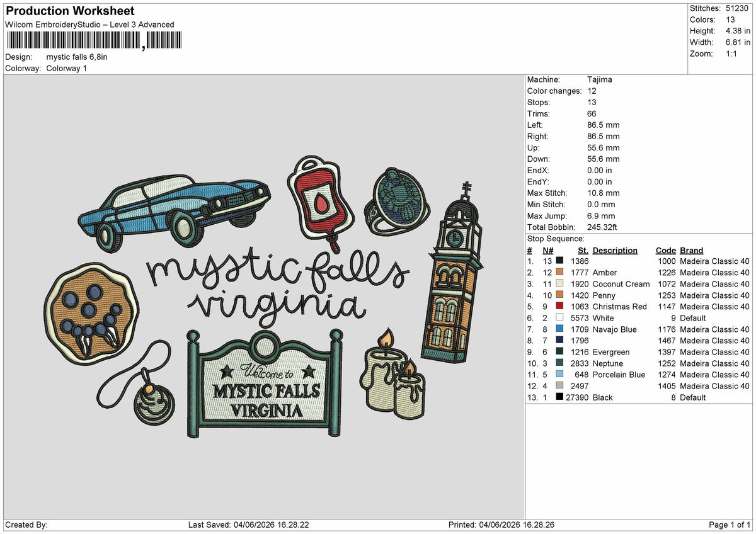Click the Left value '86.5 mm'
The image size is (756, 534).
point(604,125)
